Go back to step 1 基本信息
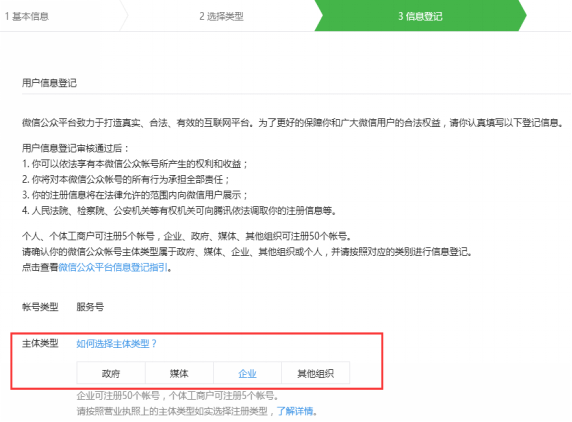This screenshot has width=572, height=422. pyautogui.click(x=27, y=16)
